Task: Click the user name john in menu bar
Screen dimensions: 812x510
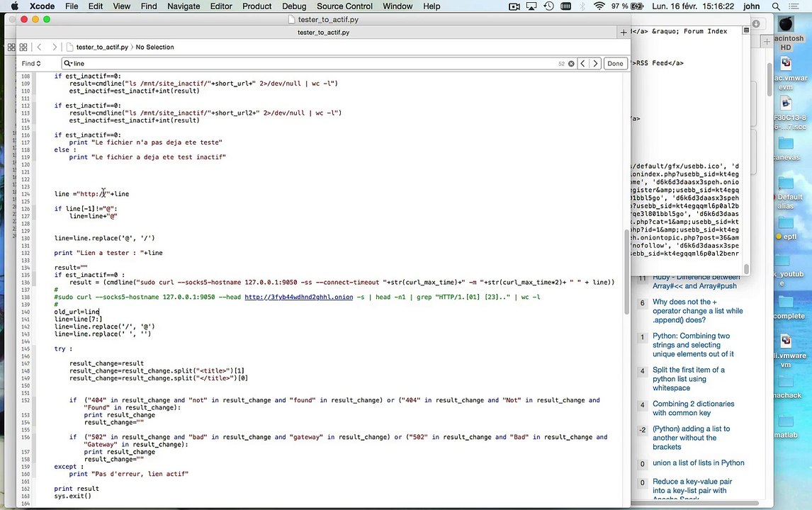Action: (751, 6)
